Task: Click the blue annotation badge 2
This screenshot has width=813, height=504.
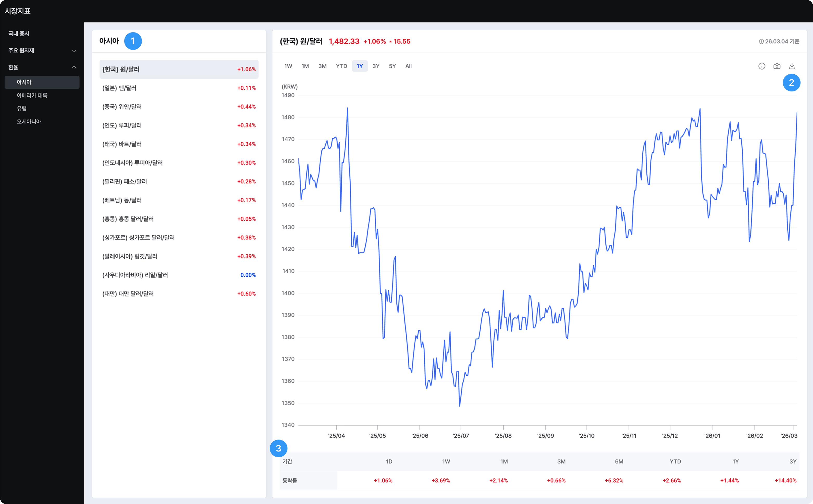Action: coord(791,82)
